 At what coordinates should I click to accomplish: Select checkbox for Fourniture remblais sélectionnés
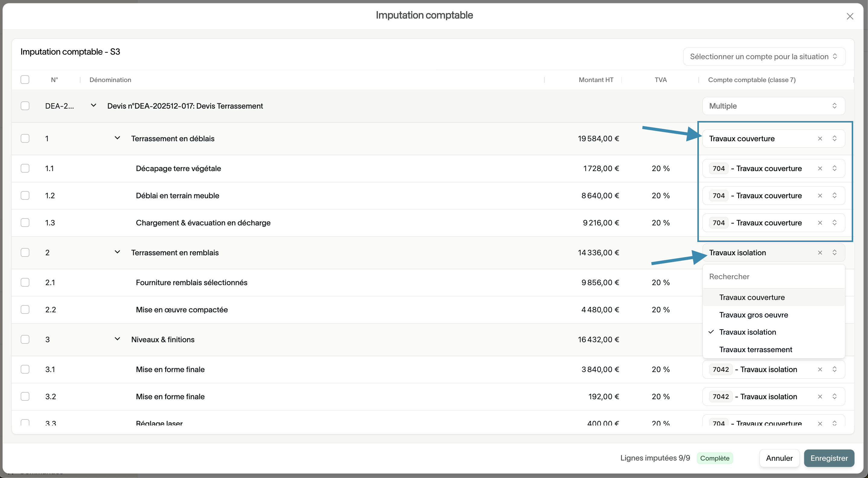[x=25, y=282]
